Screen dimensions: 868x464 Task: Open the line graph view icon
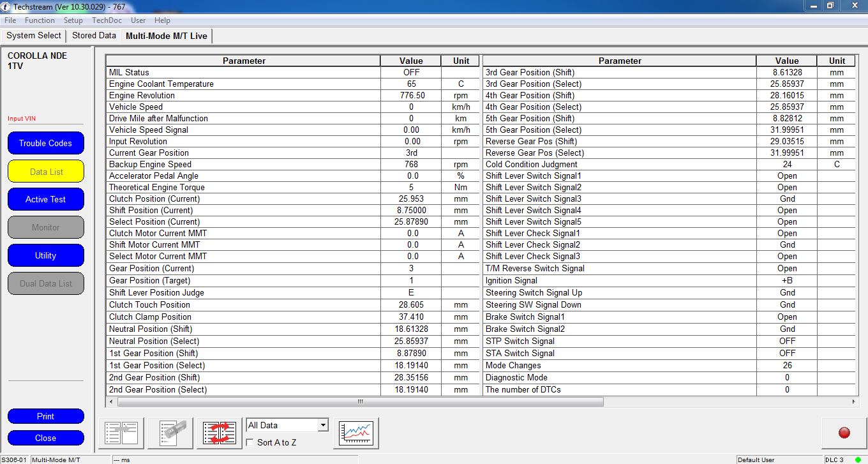coord(356,433)
